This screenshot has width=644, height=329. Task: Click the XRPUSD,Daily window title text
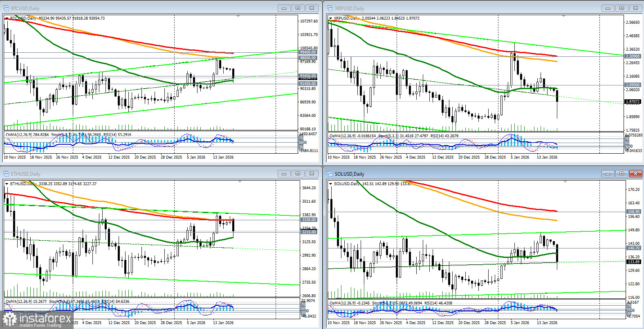tap(350, 9)
